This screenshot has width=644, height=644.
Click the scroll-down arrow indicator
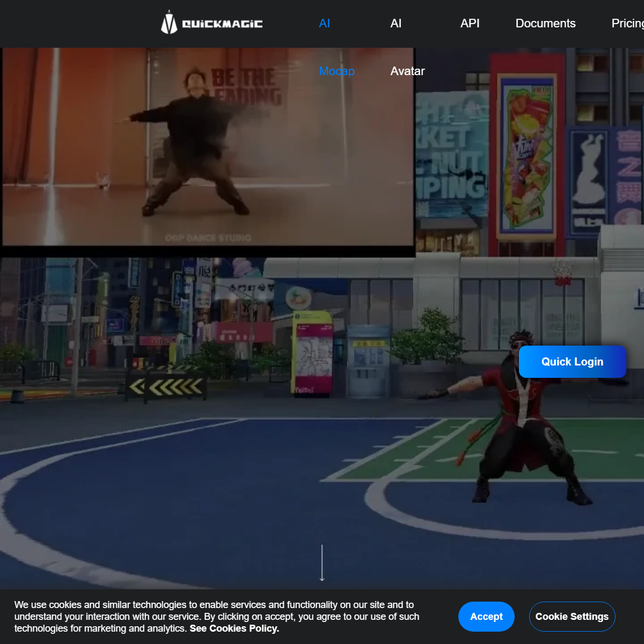tap(322, 563)
